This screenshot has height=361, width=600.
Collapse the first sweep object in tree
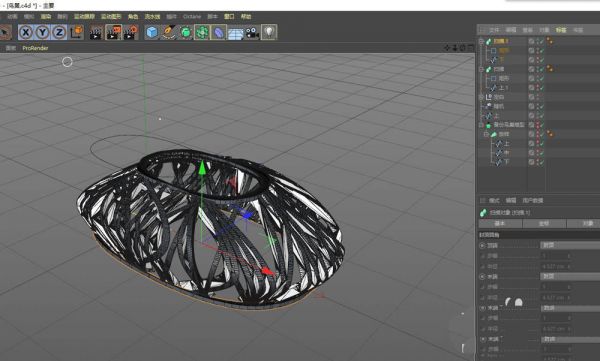[x=481, y=41]
